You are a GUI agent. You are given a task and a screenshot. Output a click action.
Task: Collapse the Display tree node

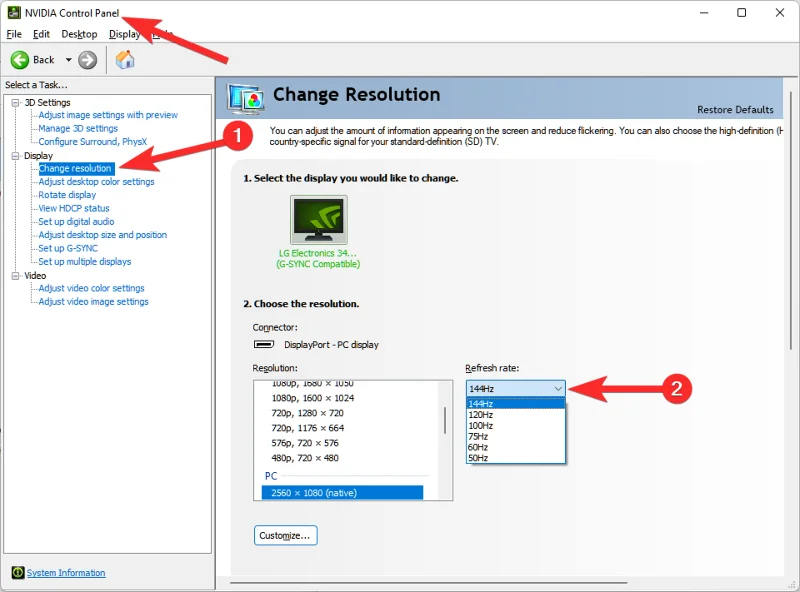coord(15,156)
